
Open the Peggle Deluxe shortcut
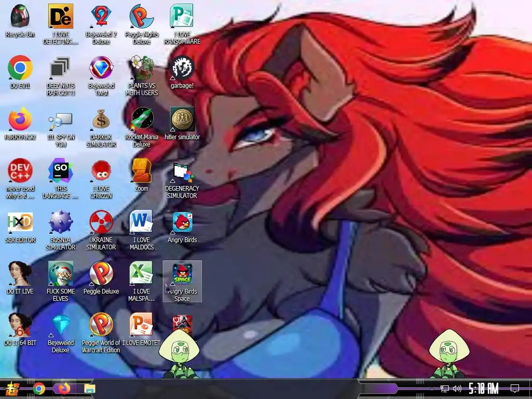pyautogui.click(x=101, y=273)
